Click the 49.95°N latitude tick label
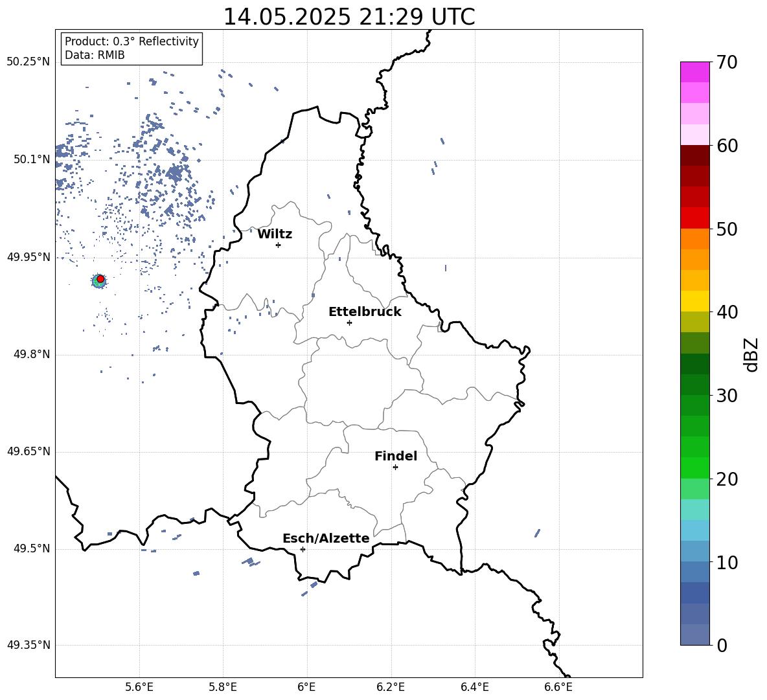 pyautogui.click(x=29, y=257)
